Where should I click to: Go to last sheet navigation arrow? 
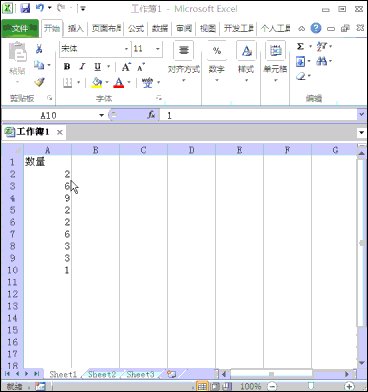[x=36, y=374]
